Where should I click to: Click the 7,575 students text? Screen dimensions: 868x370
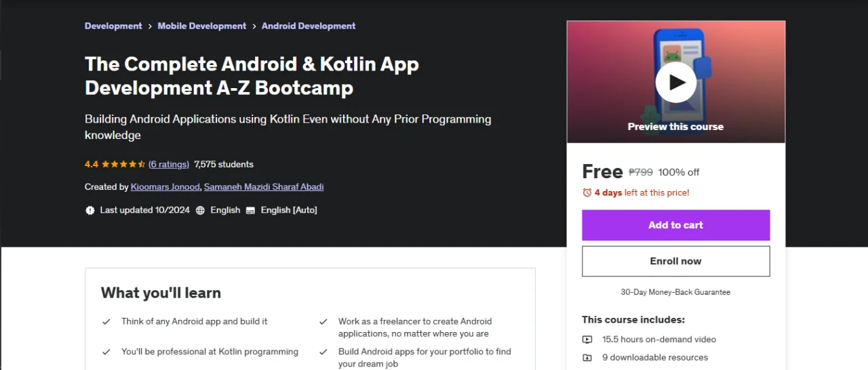point(224,164)
